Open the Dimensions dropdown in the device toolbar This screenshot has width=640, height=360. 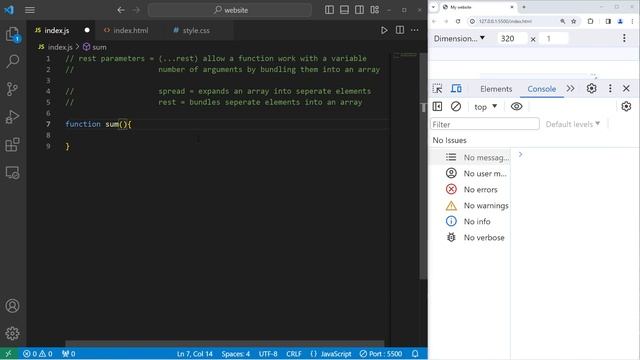(459, 38)
